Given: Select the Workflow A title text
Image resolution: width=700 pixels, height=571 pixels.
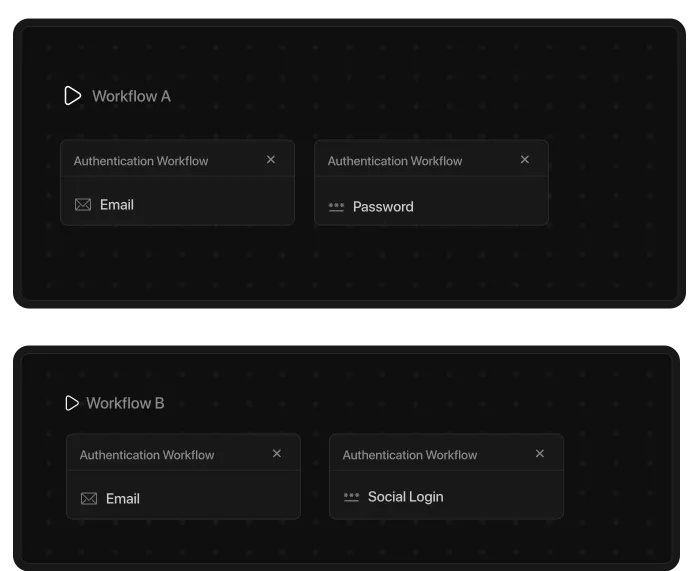Looking at the screenshot, I should (131, 96).
